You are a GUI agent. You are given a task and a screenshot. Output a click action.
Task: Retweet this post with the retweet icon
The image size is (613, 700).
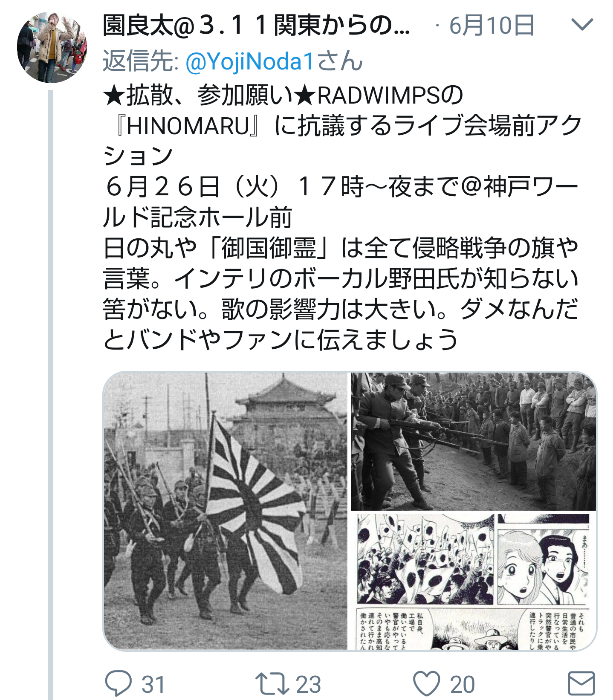272,684
